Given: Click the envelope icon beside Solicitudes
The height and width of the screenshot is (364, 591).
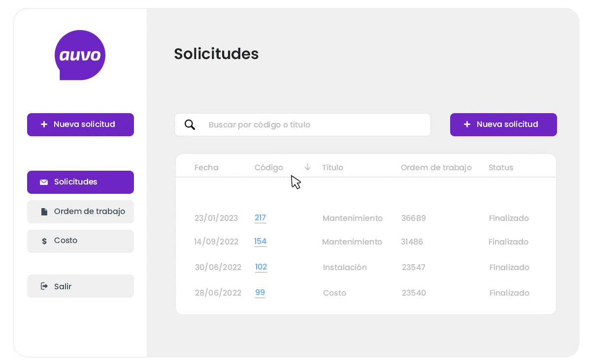Looking at the screenshot, I should [44, 182].
